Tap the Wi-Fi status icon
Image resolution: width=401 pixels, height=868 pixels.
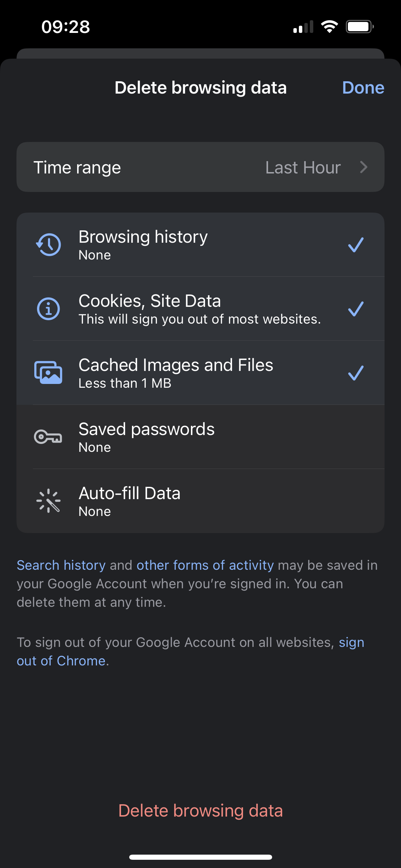[329, 27]
